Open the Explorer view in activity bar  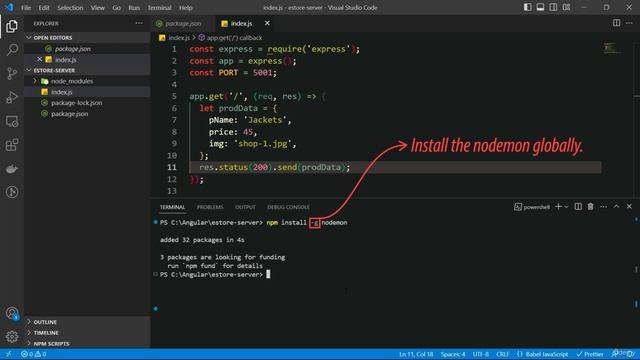(12, 26)
